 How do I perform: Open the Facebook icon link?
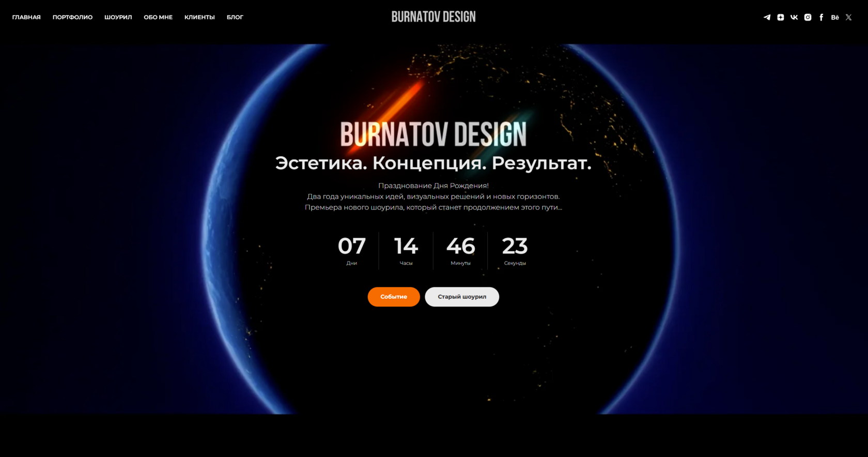(x=821, y=17)
